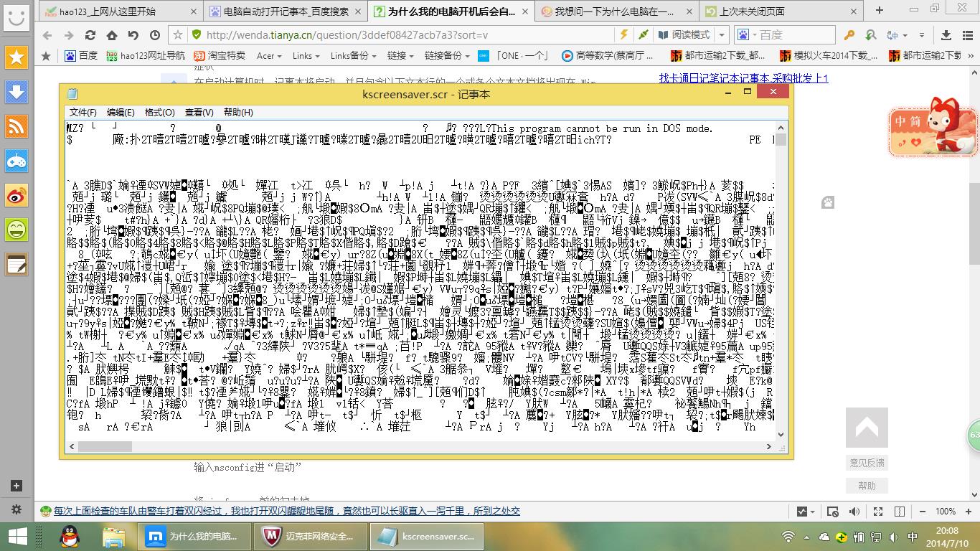Screen dimensions: 980x551
Task: Open browsing history clock icon
Action: click(x=155, y=34)
